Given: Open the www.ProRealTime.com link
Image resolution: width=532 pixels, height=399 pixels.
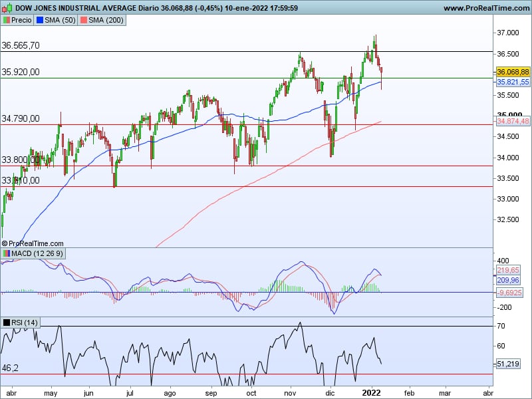Looking at the screenshot, I should coord(487,8).
